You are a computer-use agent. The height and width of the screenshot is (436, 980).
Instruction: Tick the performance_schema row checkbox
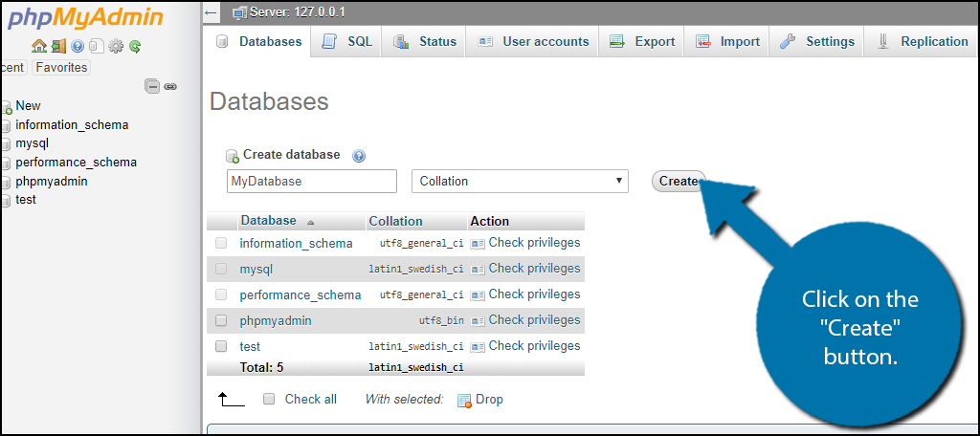point(221,294)
